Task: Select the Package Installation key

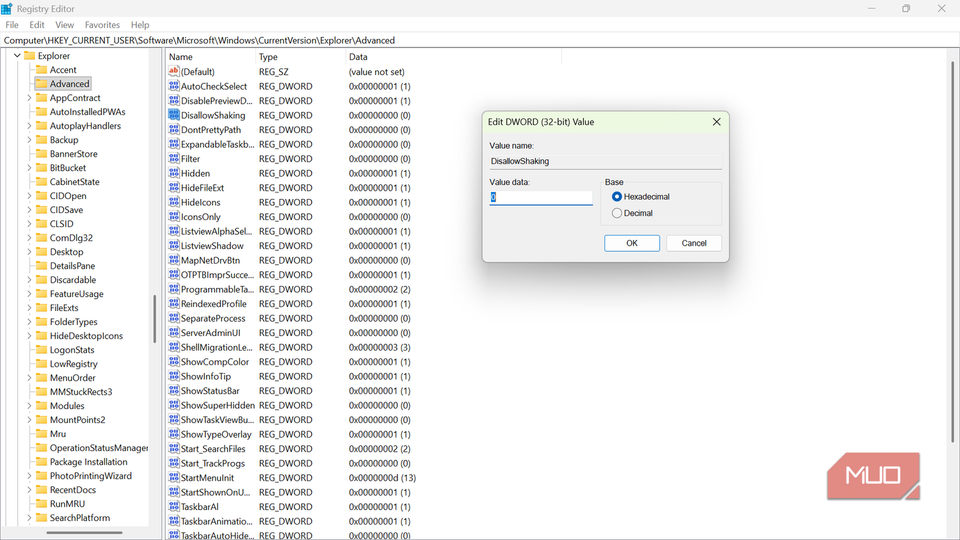Action: (89, 462)
